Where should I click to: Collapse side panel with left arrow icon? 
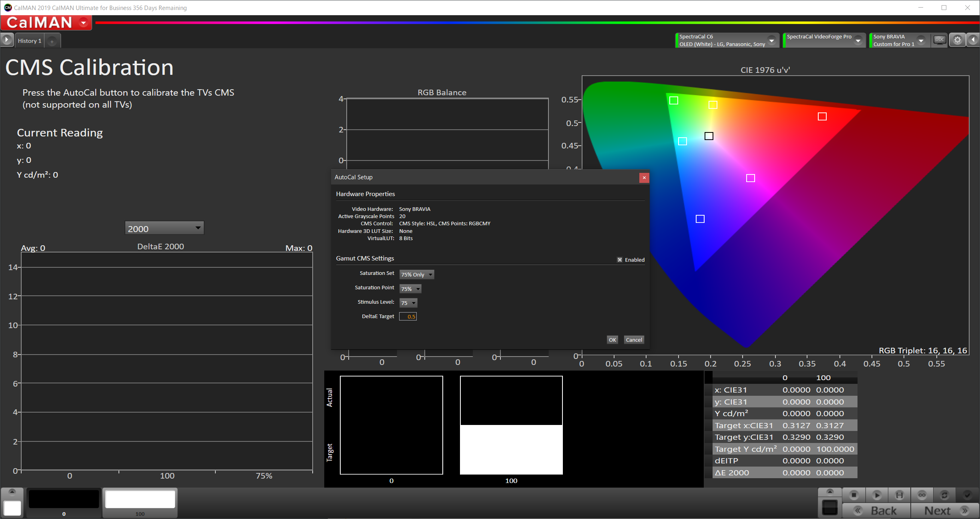[973, 40]
